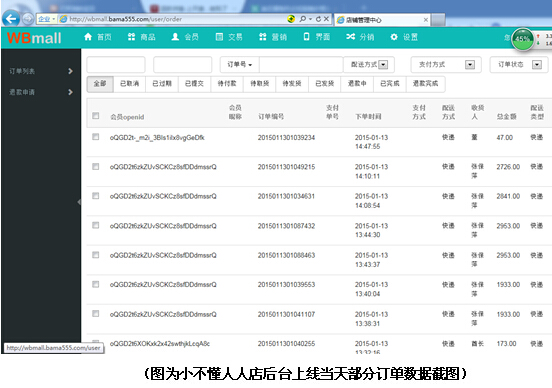Select the 待发货 tab
The image size is (552, 388).
coord(292,84)
